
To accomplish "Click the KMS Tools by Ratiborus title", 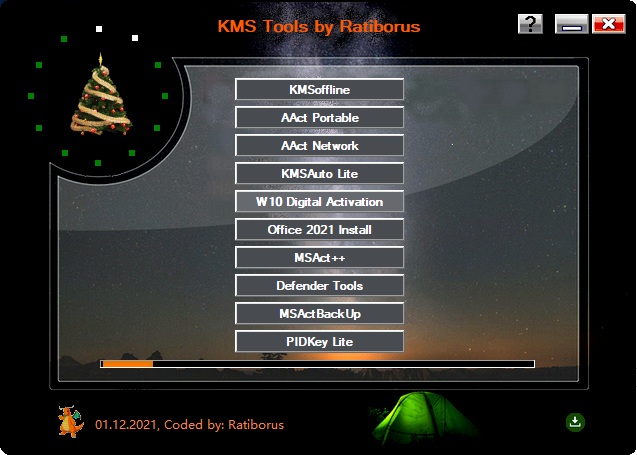I will coord(319,26).
